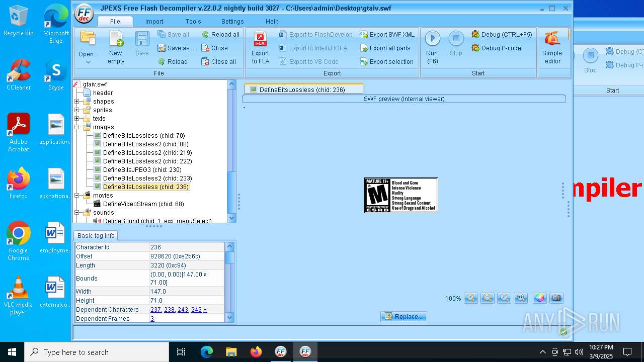
Task: Expand the sprites folder in the tree
Action: pos(77,110)
